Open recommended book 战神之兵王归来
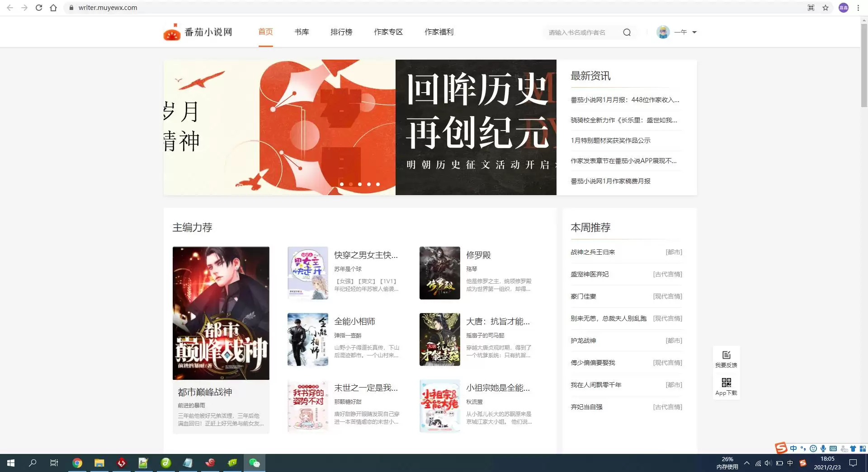Viewport: 868px width, 472px height. click(x=593, y=252)
